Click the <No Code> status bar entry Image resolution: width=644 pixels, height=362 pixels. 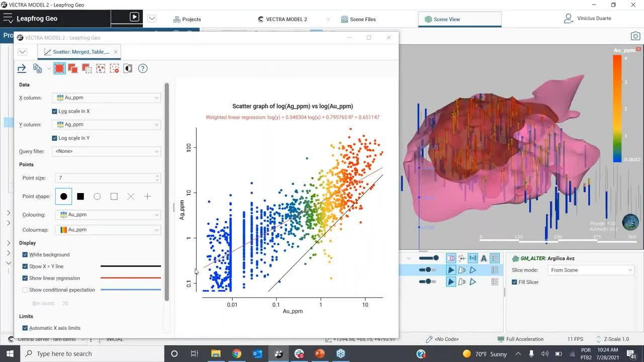(442, 339)
